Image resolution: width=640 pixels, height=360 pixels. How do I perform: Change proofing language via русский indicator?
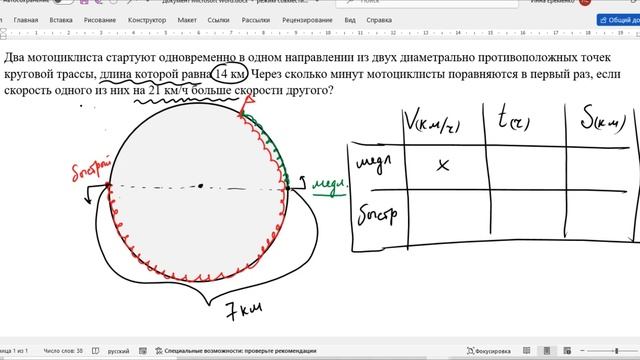click(x=118, y=351)
